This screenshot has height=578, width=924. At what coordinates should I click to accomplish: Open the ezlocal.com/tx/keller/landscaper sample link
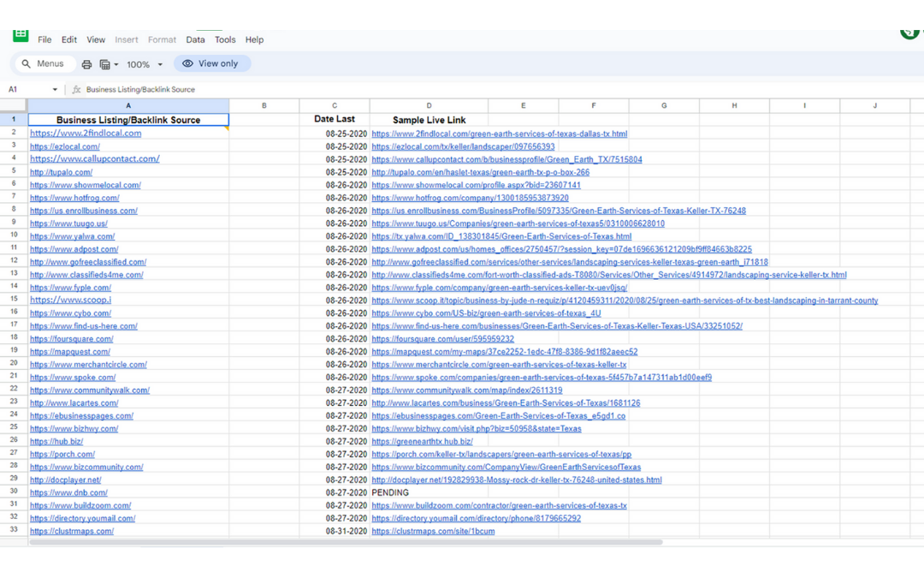463,146
